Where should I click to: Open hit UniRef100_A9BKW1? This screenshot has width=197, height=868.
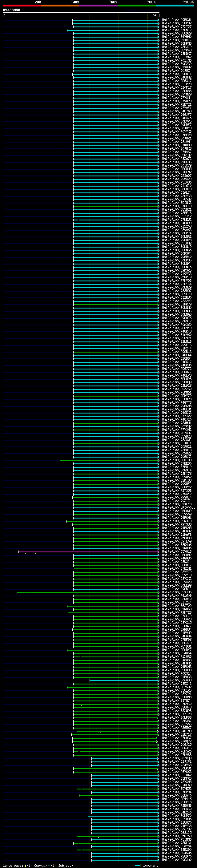click(177, 20)
